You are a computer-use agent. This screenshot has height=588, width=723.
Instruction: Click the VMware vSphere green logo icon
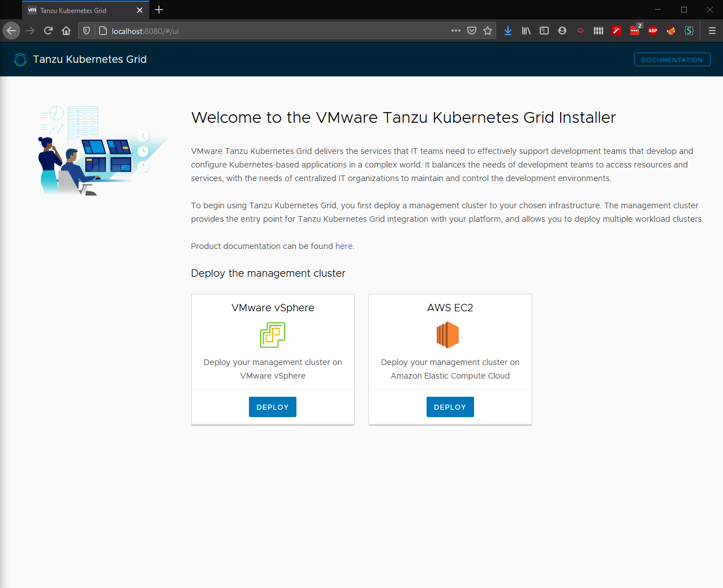273,335
